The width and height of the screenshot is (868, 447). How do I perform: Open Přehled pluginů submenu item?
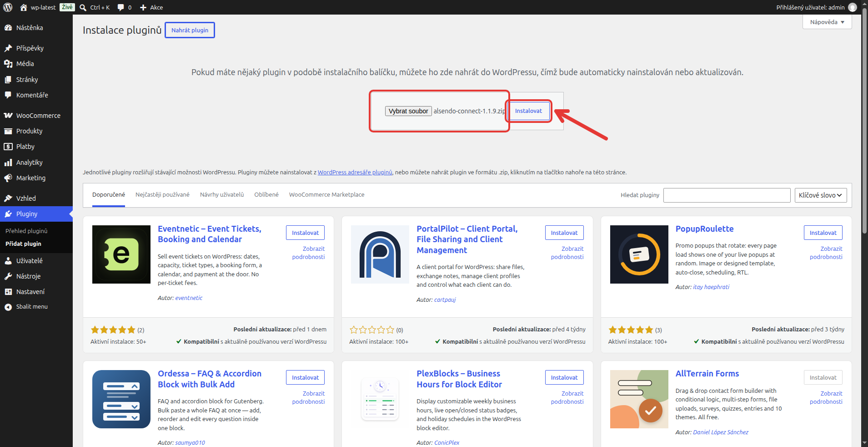tap(26, 231)
